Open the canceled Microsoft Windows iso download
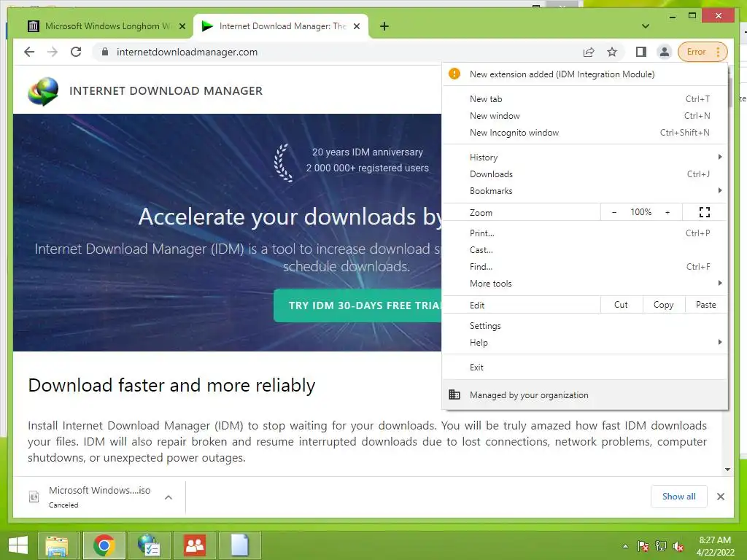This screenshot has height=560, width=747. click(x=99, y=497)
